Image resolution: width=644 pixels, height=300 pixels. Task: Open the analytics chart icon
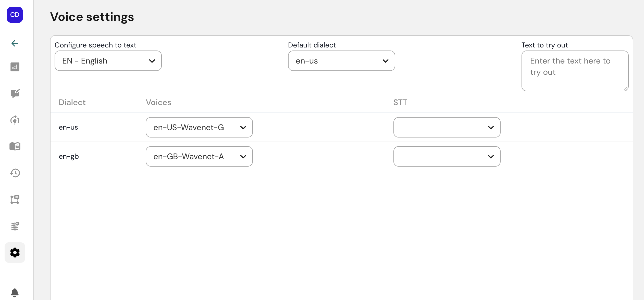(15, 67)
